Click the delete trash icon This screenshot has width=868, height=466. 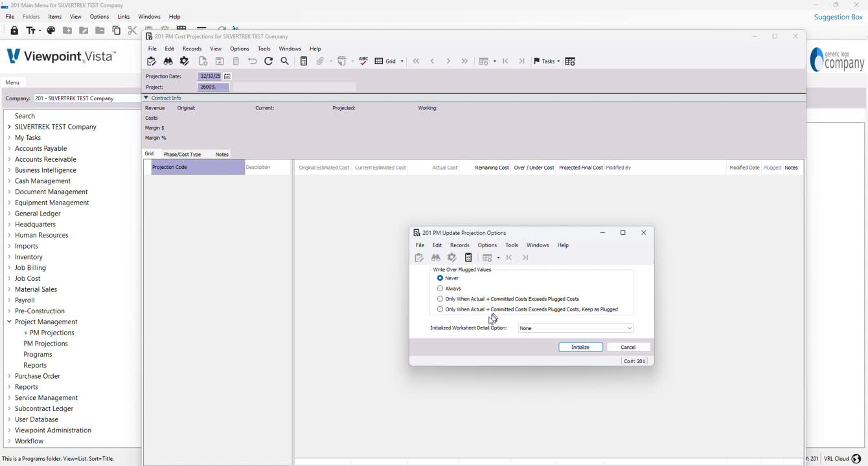point(236,61)
